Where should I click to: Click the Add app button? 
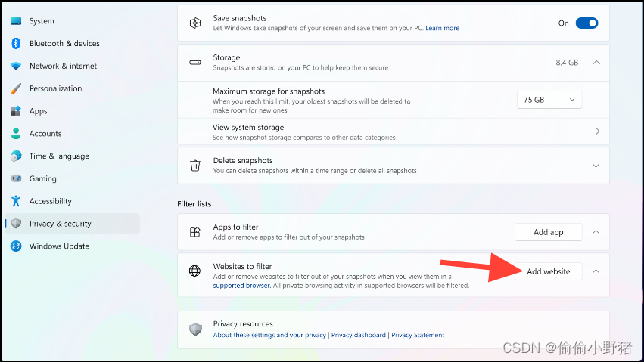[x=549, y=232]
